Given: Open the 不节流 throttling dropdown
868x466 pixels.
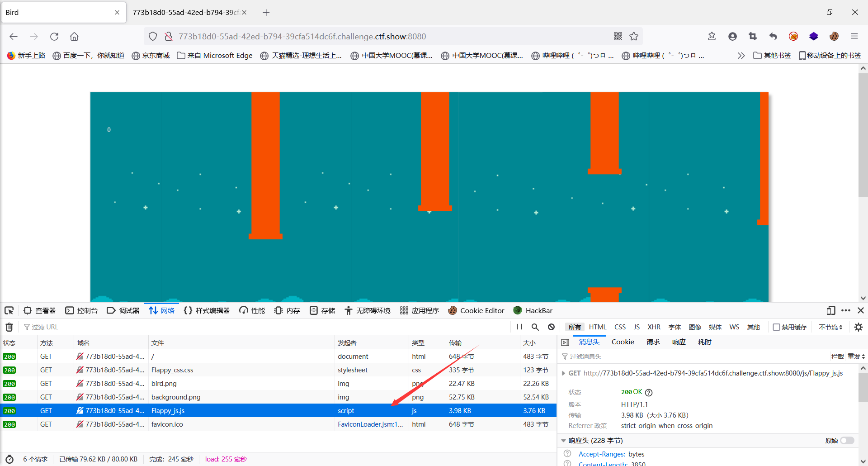Looking at the screenshot, I should click(x=830, y=327).
